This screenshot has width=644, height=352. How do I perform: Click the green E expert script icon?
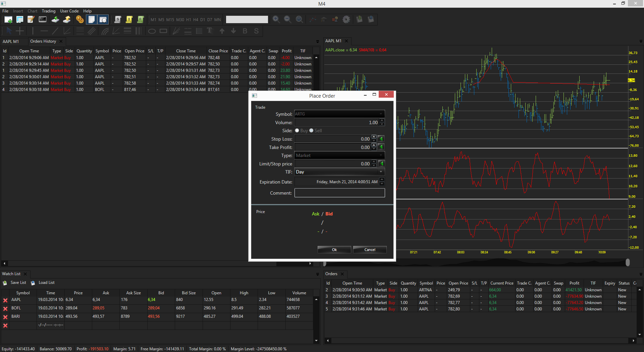141,19
